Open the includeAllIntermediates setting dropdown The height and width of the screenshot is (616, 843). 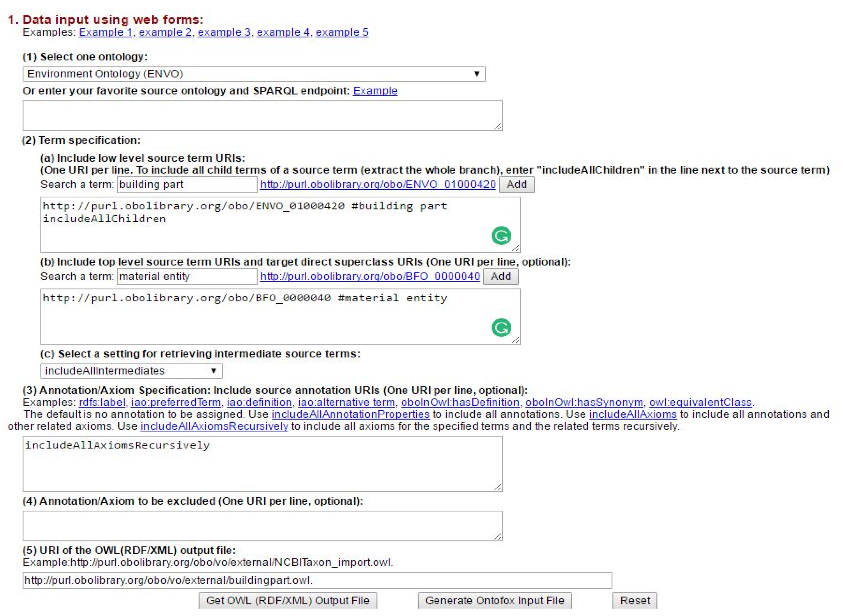coord(131,371)
